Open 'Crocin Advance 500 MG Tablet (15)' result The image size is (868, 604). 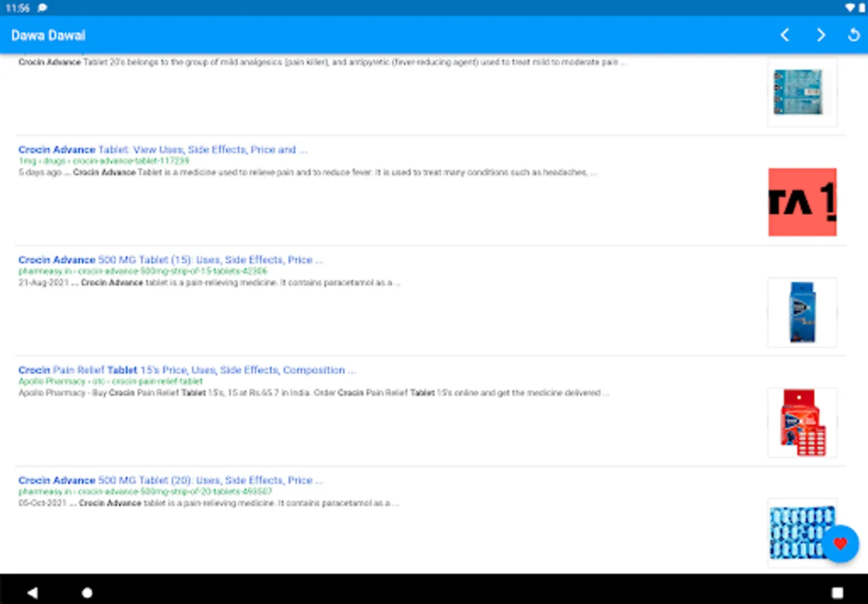(x=171, y=260)
